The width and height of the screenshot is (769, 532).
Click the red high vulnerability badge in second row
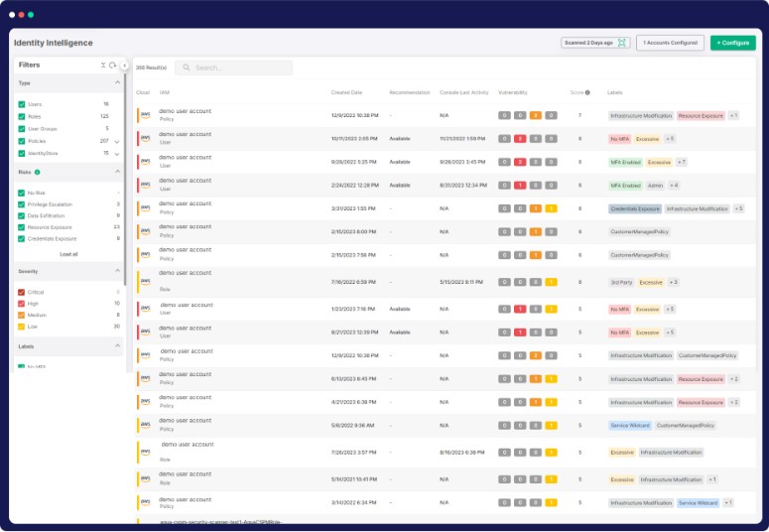click(x=519, y=139)
